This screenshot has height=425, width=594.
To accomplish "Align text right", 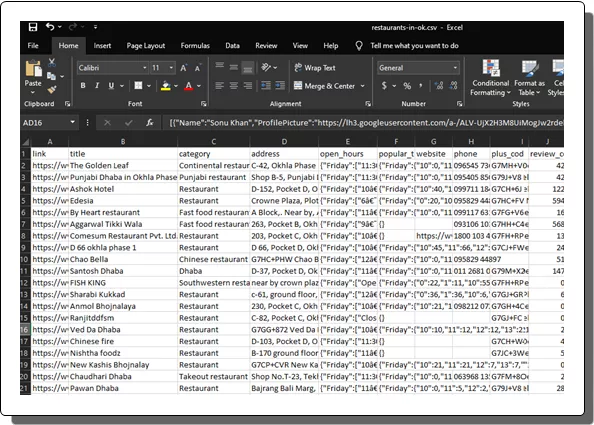I will pyautogui.click(x=248, y=86).
